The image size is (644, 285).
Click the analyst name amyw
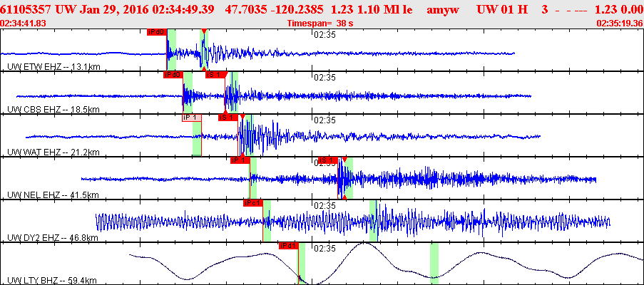443,11
